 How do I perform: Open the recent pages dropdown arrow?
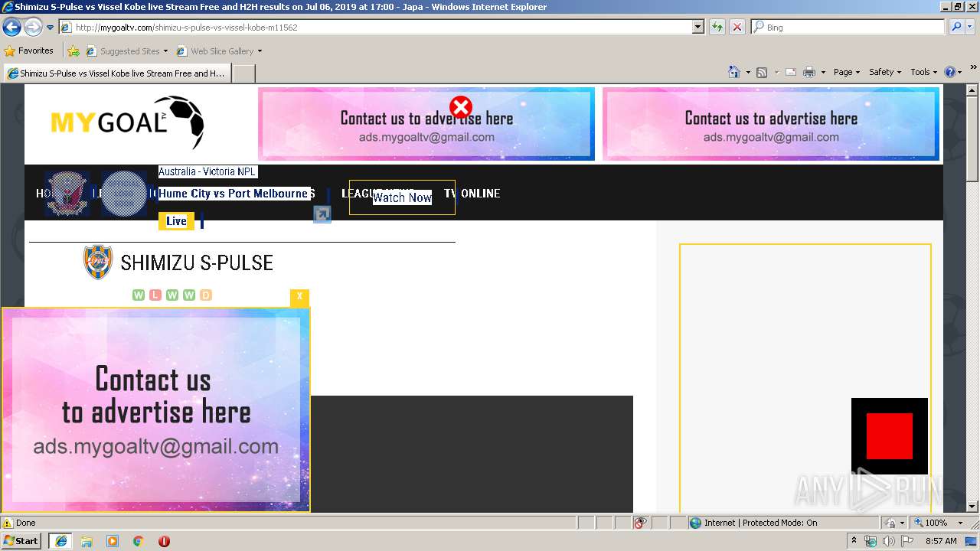point(51,28)
